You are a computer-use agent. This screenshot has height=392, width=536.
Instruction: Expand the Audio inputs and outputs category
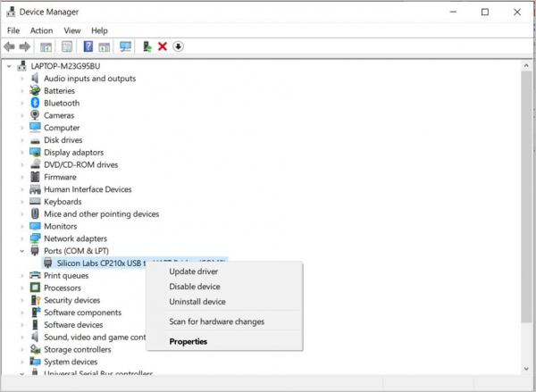pos(21,79)
